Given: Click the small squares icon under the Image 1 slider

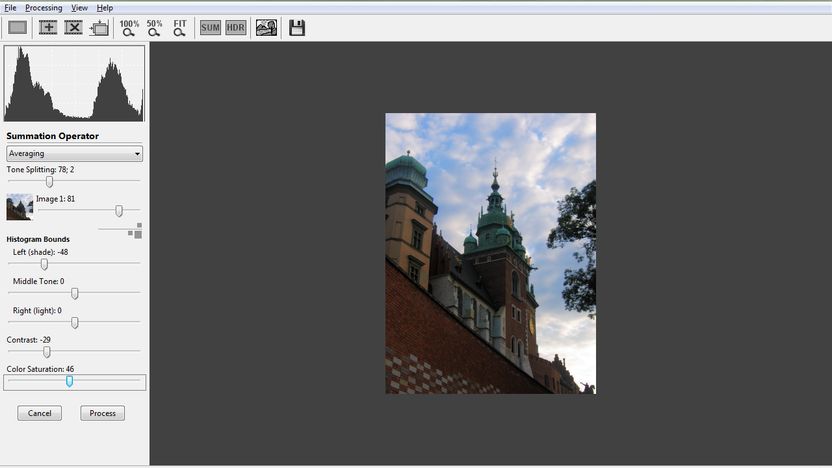Looking at the screenshot, I should [135, 231].
